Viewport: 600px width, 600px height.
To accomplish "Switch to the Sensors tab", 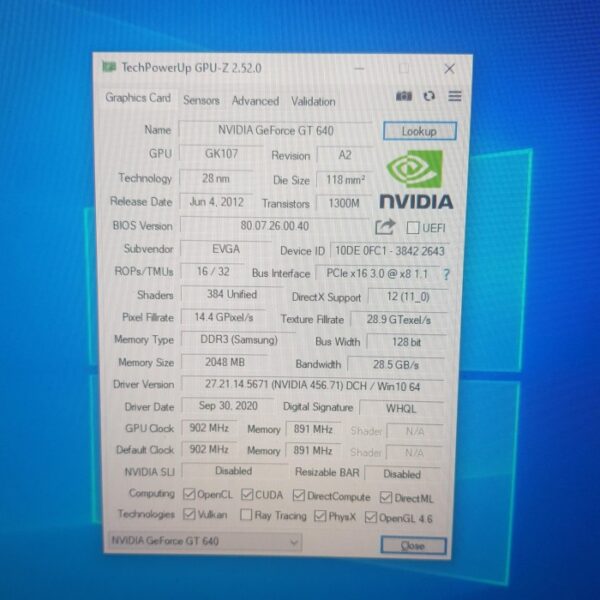I will (201, 100).
